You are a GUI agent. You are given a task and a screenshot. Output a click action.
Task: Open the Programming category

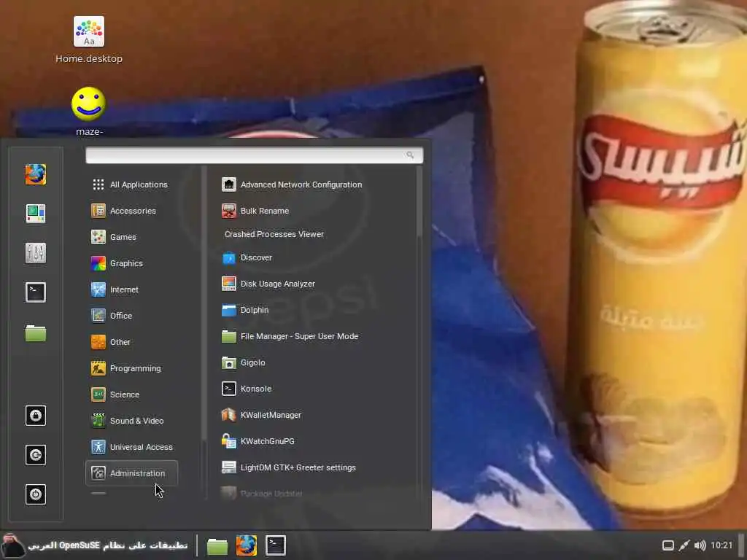click(131, 368)
